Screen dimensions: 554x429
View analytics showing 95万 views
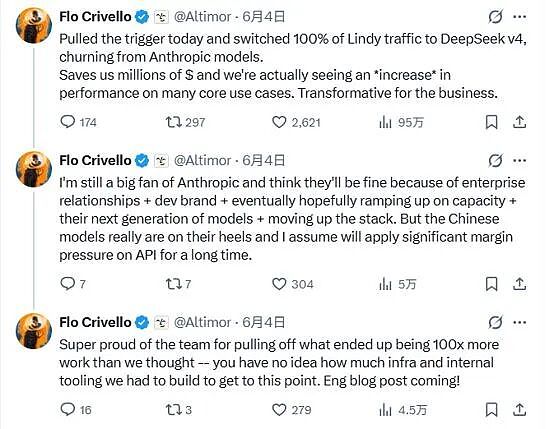[401, 122]
